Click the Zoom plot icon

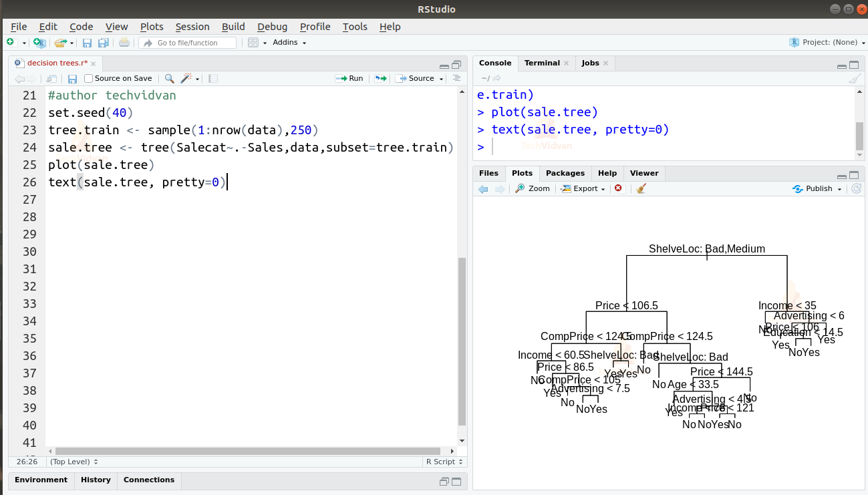tap(533, 188)
